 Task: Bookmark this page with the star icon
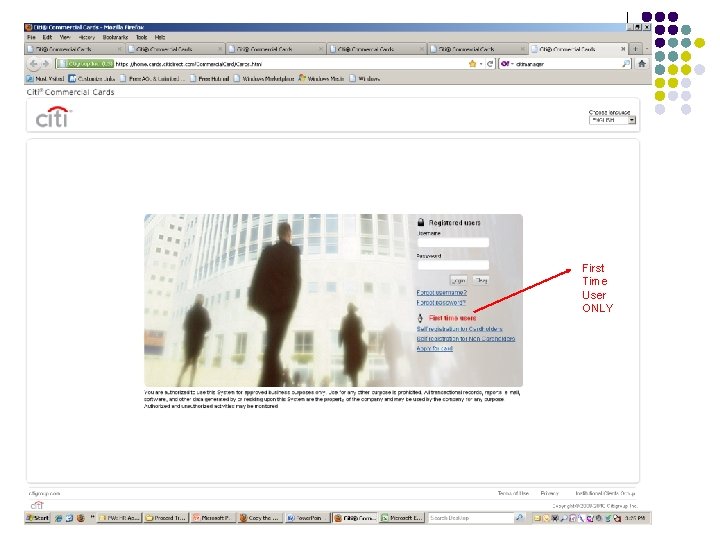click(x=472, y=64)
